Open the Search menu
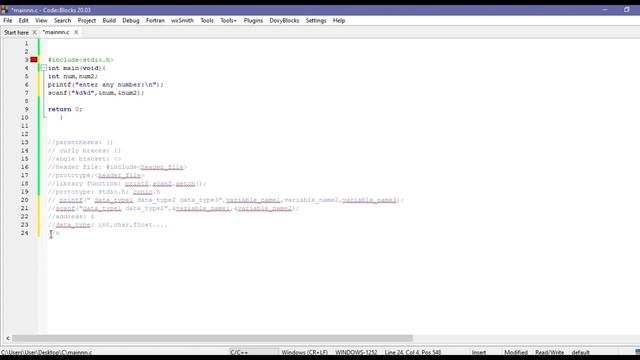Screen dimensions: 640x360 pyautogui.click(x=62, y=20)
